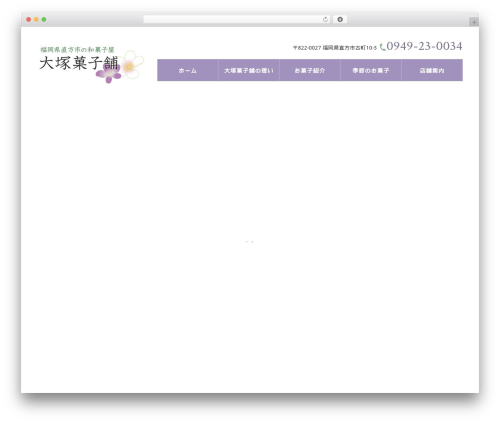Click the browser reload icon

(325, 20)
